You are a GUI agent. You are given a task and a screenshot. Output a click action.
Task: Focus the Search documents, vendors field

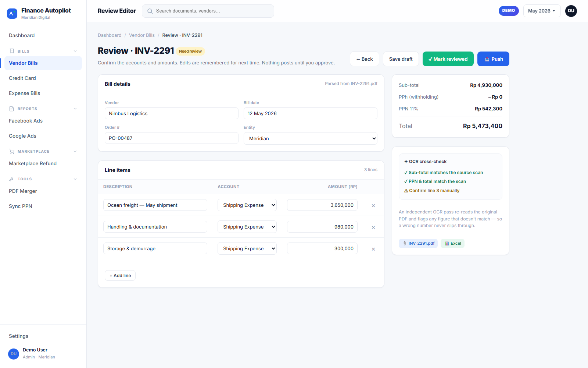(208, 11)
